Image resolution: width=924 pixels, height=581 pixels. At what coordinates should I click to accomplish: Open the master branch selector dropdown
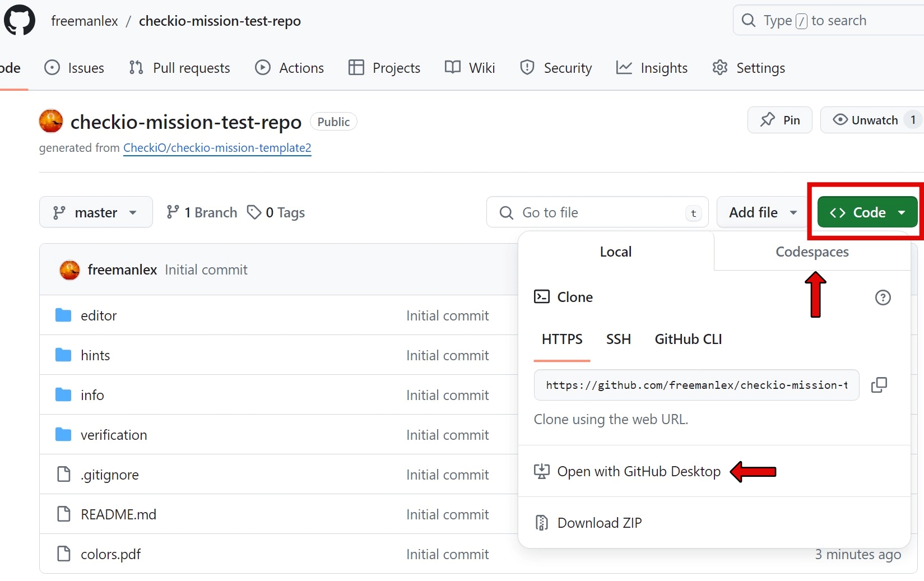[96, 212]
